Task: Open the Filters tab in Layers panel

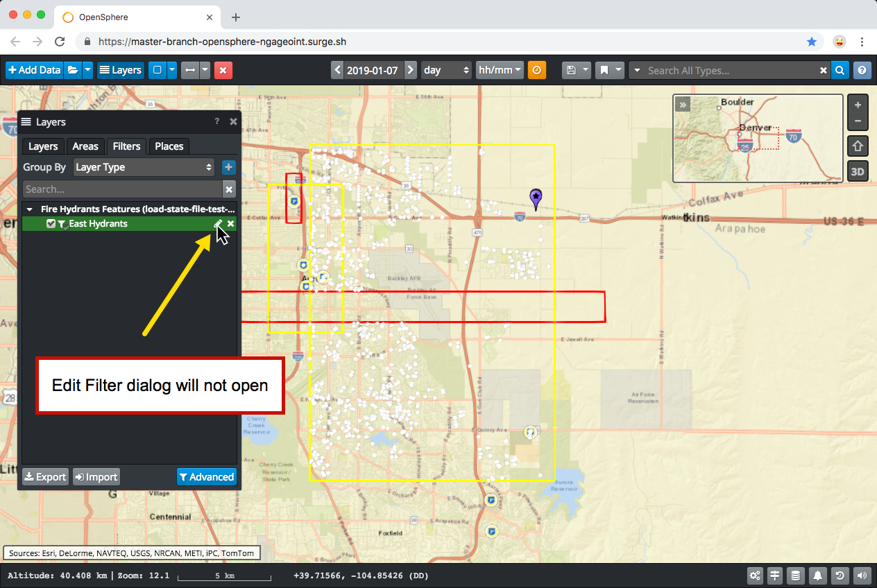Action: click(126, 146)
